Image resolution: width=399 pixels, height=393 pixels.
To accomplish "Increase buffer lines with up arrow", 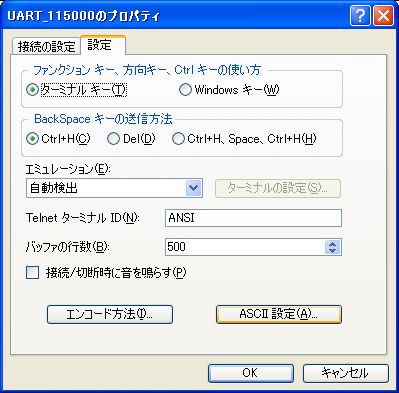I will [x=332, y=244].
